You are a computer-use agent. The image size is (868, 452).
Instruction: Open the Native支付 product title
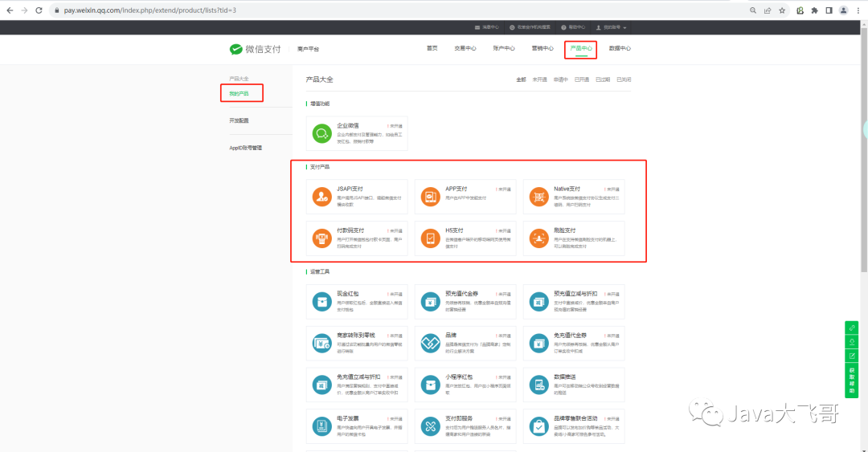click(x=567, y=189)
